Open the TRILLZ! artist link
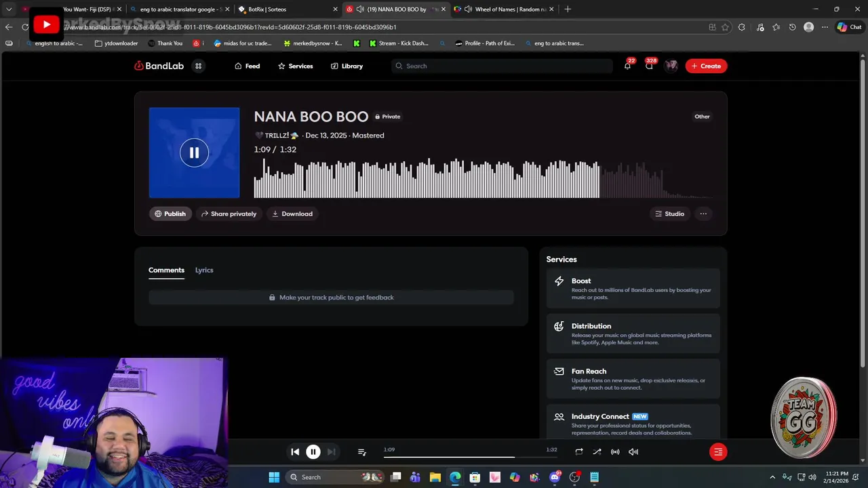The width and height of the screenshot is (868, 488). point(277,136)
